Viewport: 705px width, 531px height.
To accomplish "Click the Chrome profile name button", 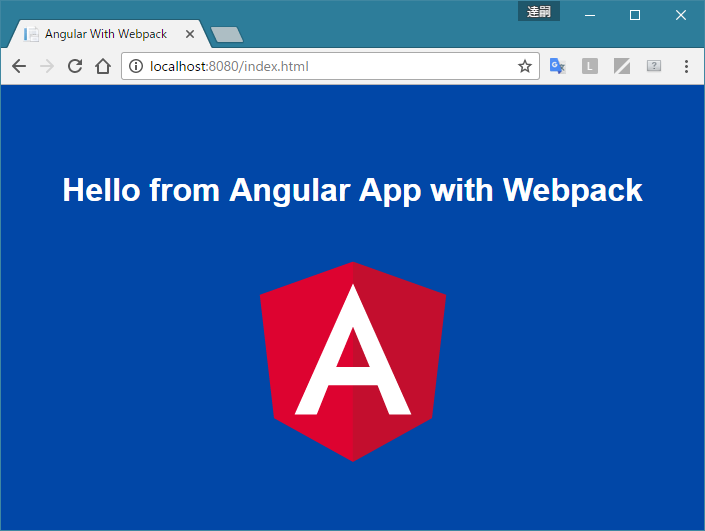I will [539, 11].
